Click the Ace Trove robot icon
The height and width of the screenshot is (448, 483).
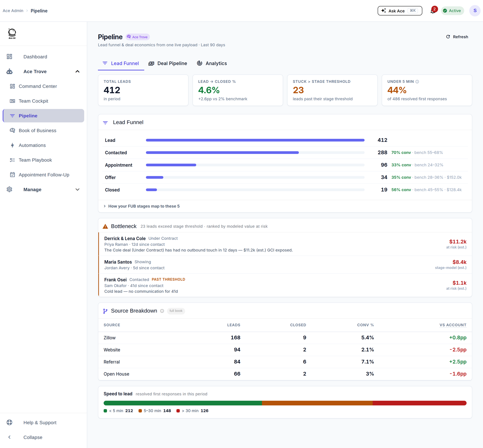pos(9,71)
